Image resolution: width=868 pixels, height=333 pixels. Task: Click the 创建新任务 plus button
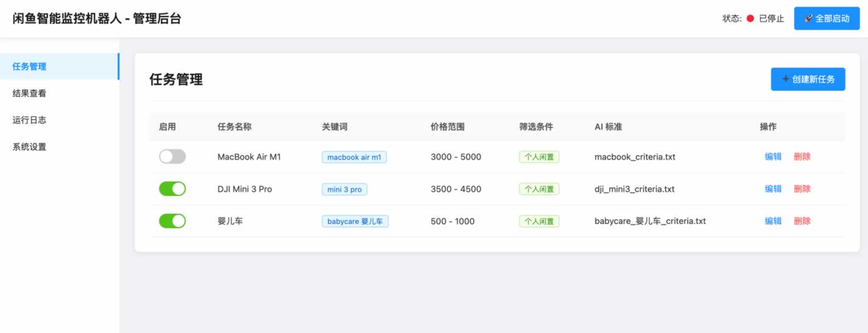(x=808, y=79)
